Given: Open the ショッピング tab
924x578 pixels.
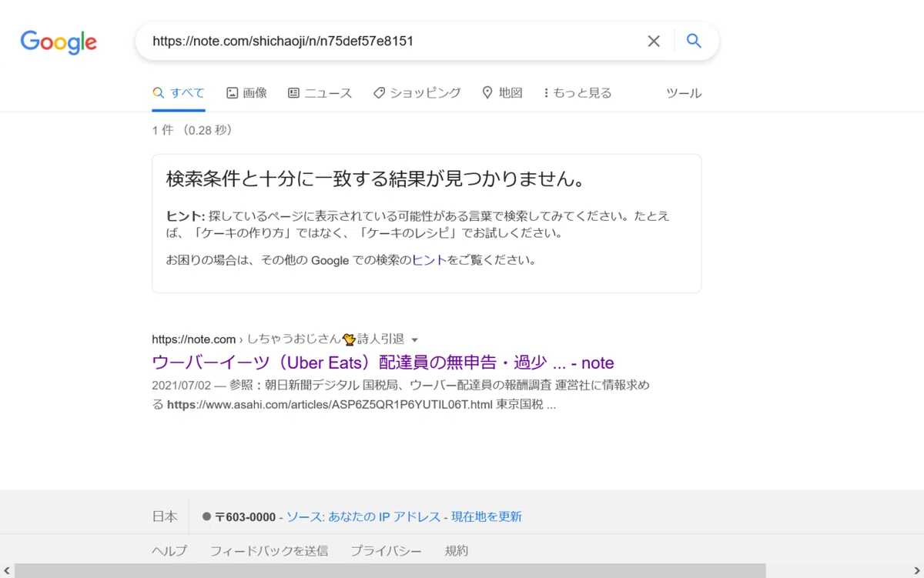Looking at the screenshot, I should click(417, 93).
